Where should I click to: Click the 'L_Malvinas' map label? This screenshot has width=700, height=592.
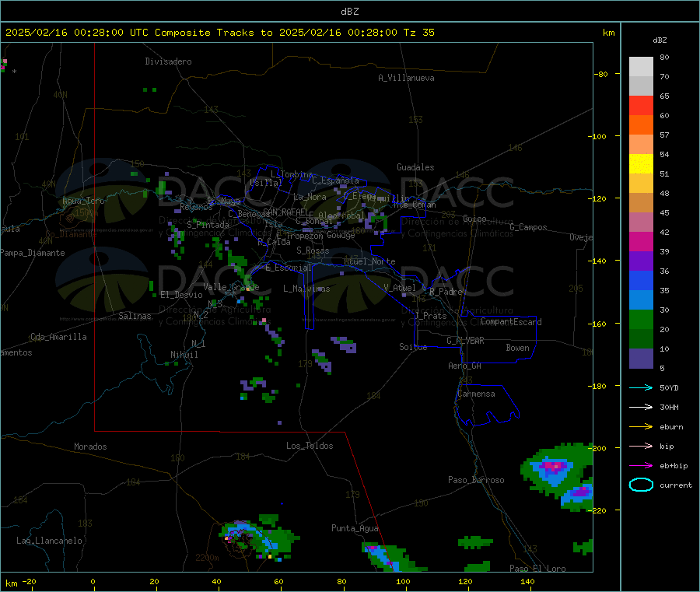pos(306,289)
